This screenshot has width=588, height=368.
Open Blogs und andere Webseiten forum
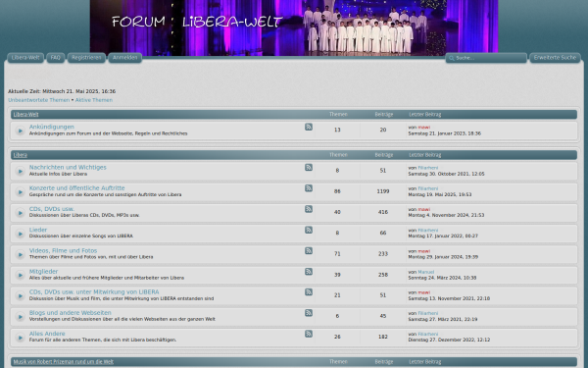tap(71, 313)
